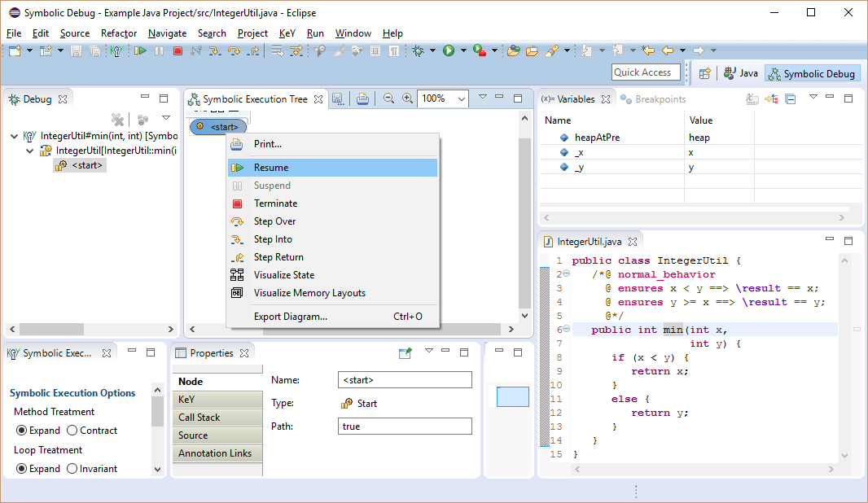Click the Last Edit Location arrow icon
This screenshot has height=503, width=868.
[648, 51]
